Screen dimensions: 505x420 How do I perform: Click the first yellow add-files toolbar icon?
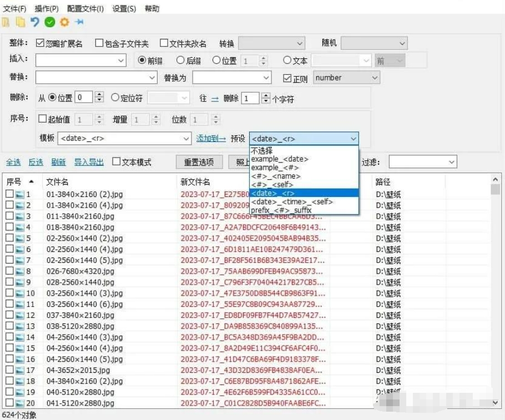[x=6, y=22]
